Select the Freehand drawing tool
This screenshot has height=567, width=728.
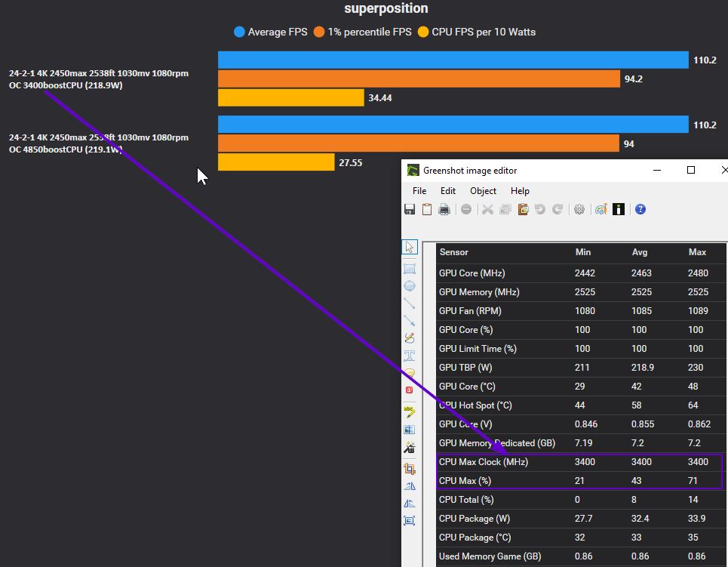[x=410, y=338]
